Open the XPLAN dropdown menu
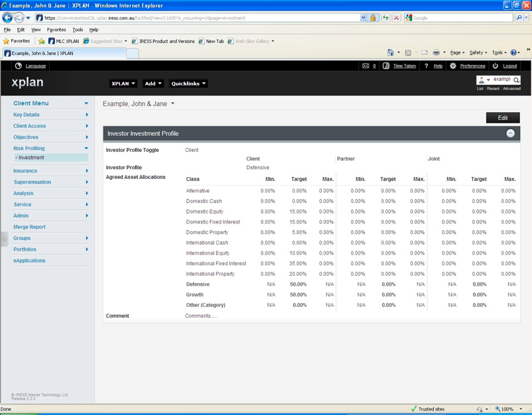 tap(123, 84)
